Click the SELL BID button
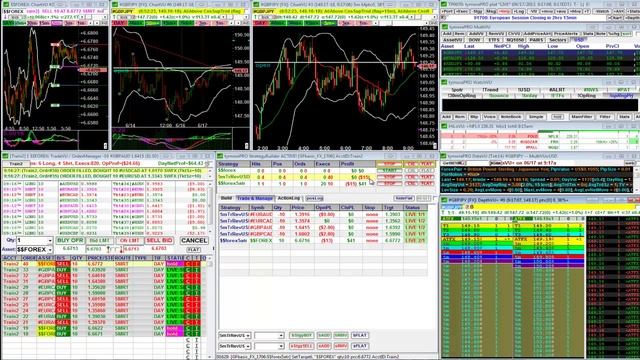The height and width of the screenshot is (360, 640). [159, 240]
